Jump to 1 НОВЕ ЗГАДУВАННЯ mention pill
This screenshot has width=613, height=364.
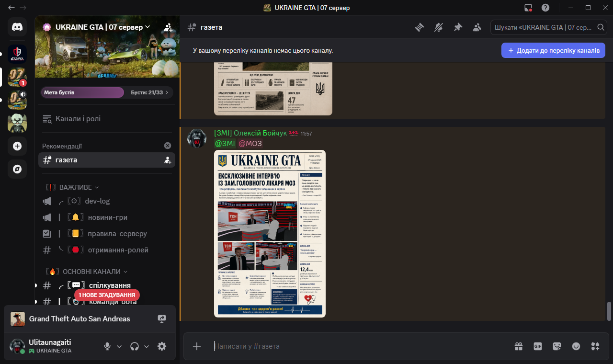[107, 295]
